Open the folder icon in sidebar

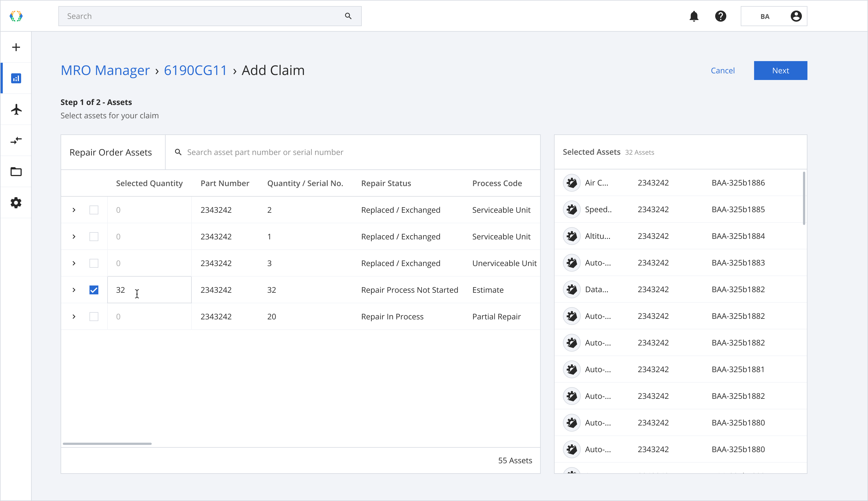pos(16,171)
